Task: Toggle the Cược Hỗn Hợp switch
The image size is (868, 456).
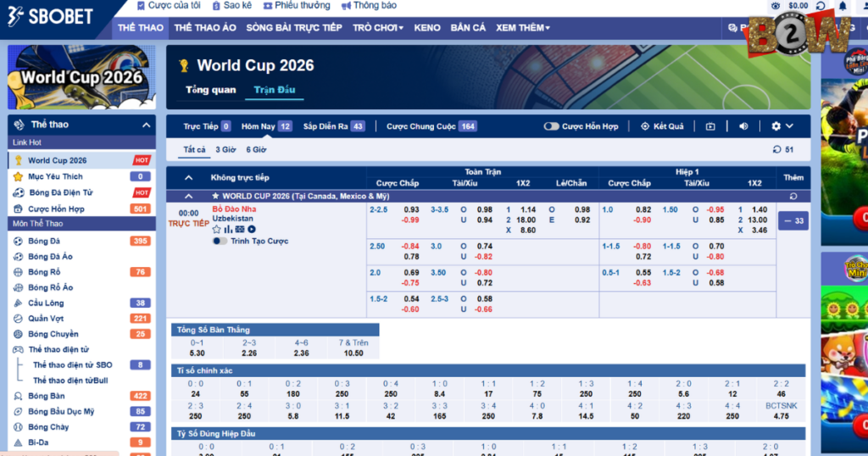Action: click(551, 126)
